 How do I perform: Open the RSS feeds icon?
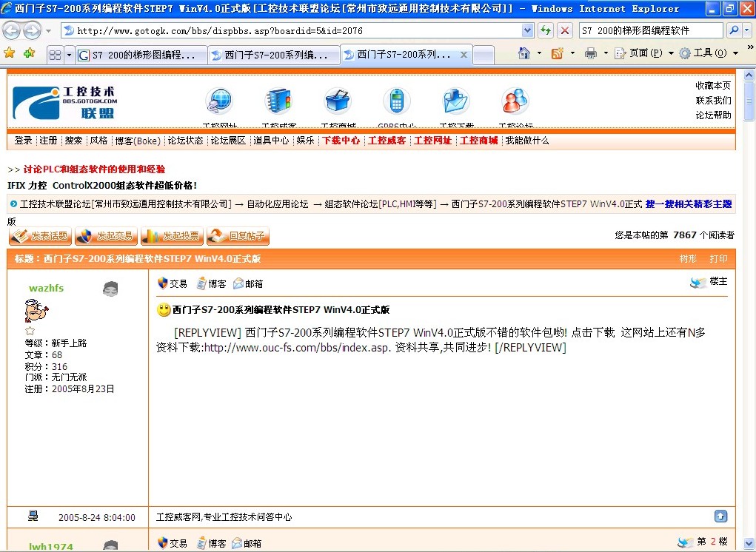point(558,53)
